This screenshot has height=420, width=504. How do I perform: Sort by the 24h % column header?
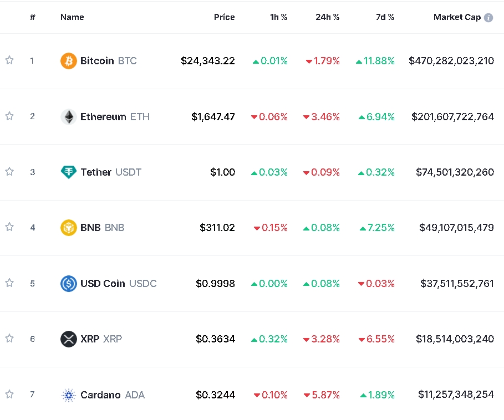[x=327, y=17]
